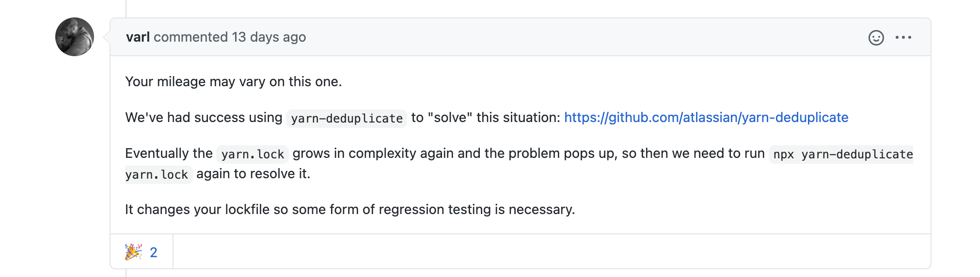Click varl's profile avatar
This screenshot has width=980, height=277.
pos(75,37)
